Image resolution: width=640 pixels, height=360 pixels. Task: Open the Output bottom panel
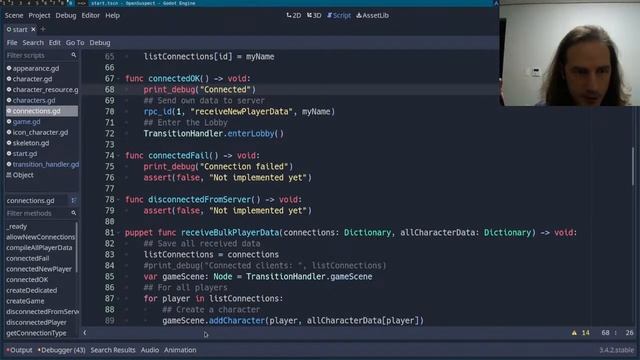coord(19,350)
